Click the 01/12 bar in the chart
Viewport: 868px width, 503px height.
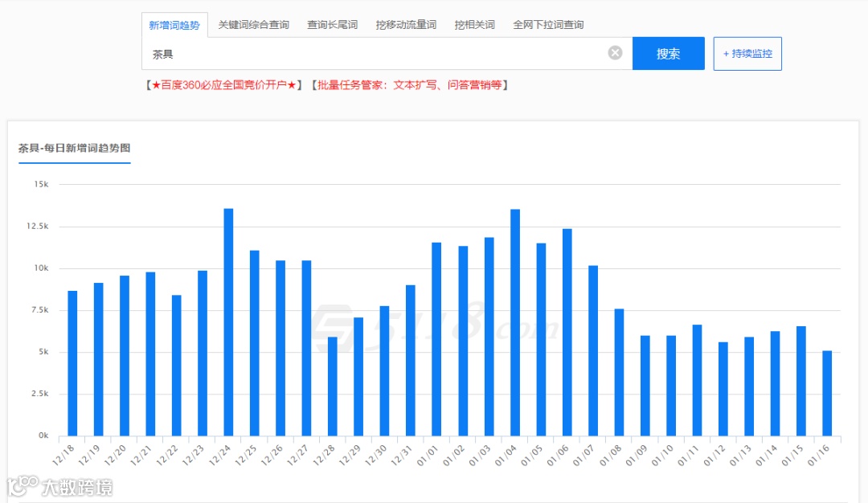coord(723,389)
